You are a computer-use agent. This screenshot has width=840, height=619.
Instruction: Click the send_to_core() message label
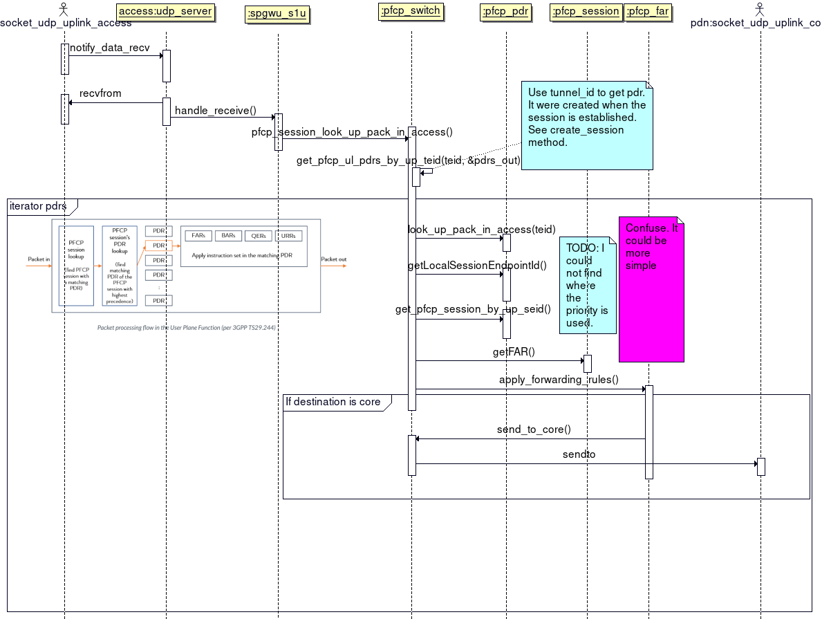534,429
